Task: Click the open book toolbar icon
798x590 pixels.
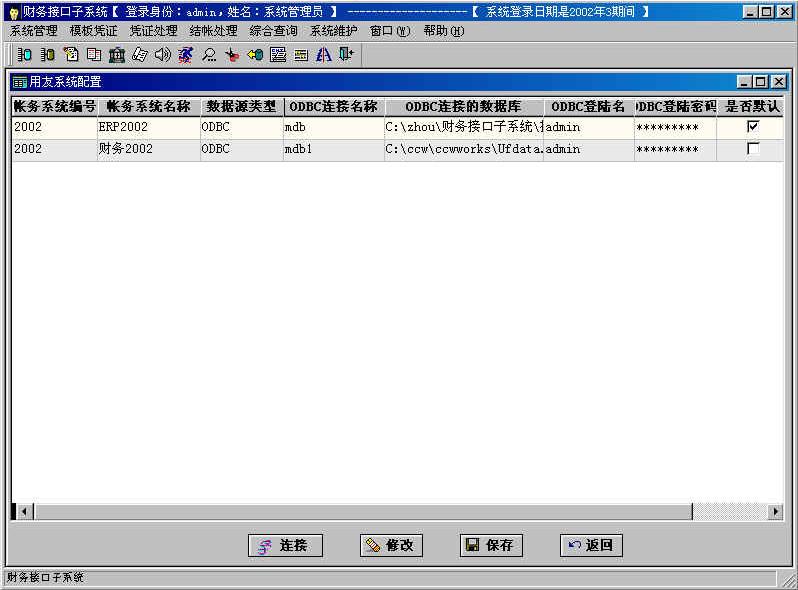Action: tap(94, 55)
